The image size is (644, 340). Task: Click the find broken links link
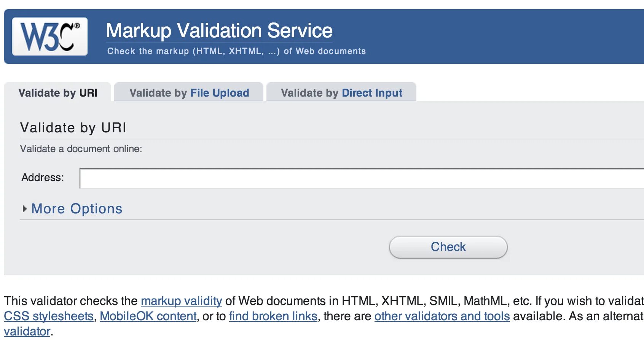tap(273, 316)
